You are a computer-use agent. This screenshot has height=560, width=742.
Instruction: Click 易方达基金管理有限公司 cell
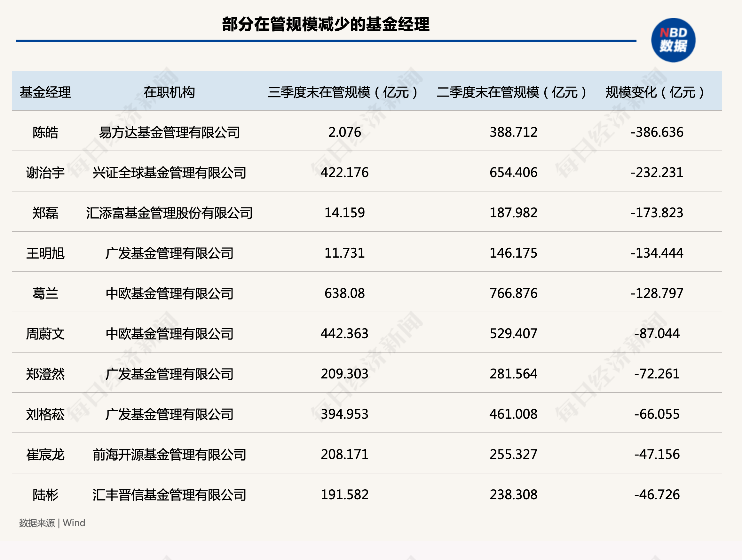(170, 132)
